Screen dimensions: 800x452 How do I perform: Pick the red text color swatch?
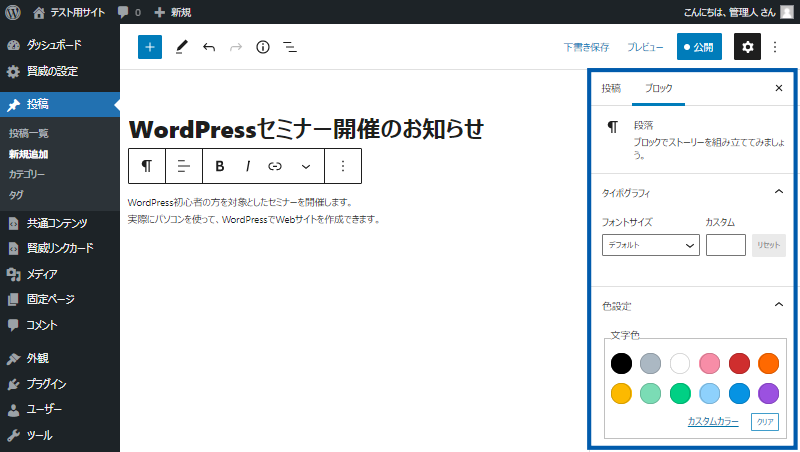tap(739, 364)
